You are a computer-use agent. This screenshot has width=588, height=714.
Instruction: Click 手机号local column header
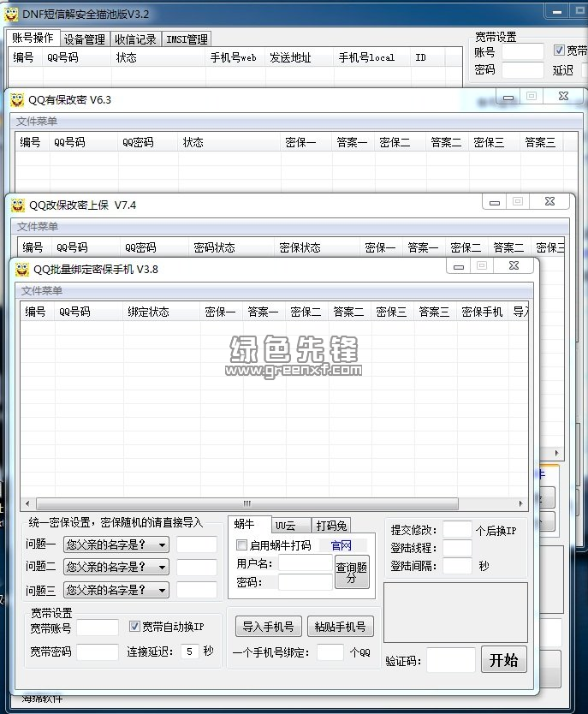coord(372,58)
